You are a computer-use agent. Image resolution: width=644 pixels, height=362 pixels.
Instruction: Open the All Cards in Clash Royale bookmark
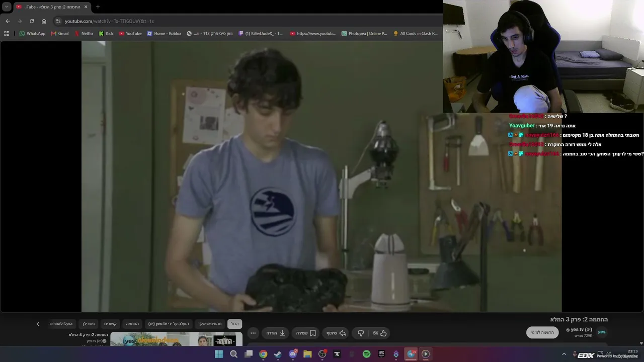(x=416, y=34)
